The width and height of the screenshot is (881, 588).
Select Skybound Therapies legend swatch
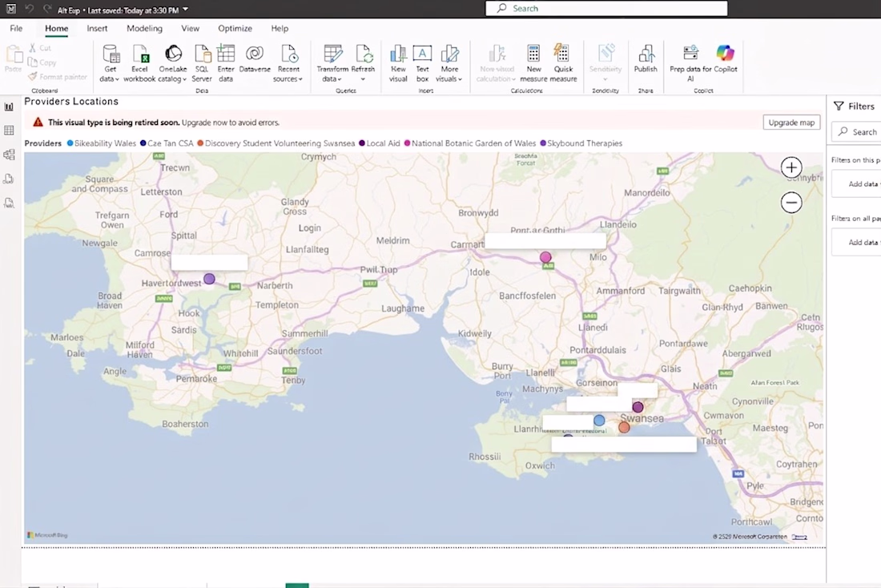click(543, 143)
